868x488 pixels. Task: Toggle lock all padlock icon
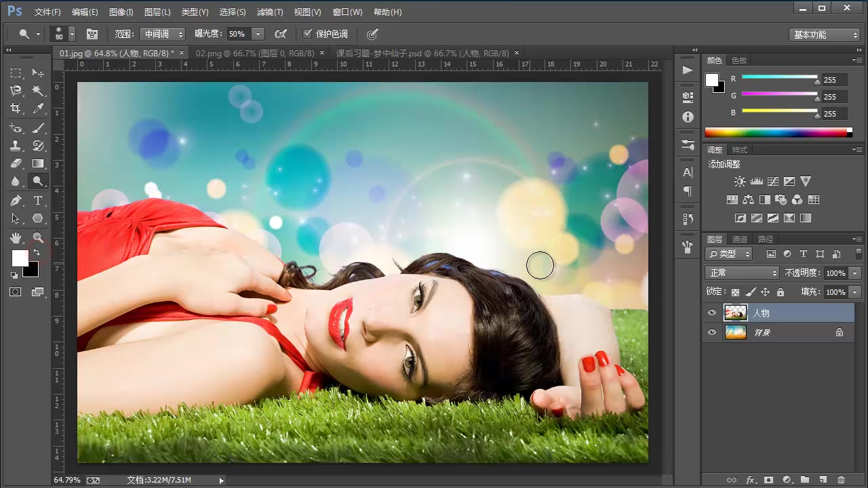(781, 292)
